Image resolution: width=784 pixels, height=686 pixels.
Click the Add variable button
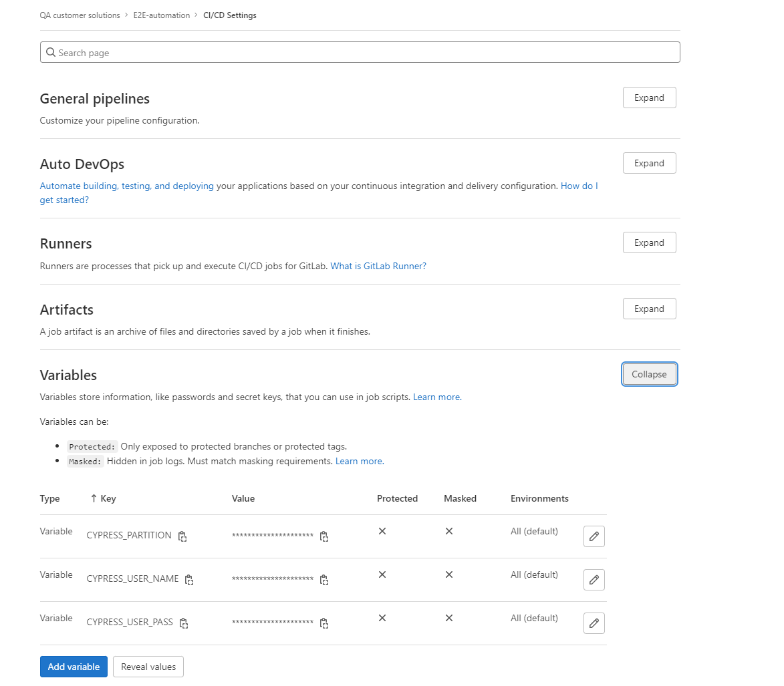(x=74, y=667)
